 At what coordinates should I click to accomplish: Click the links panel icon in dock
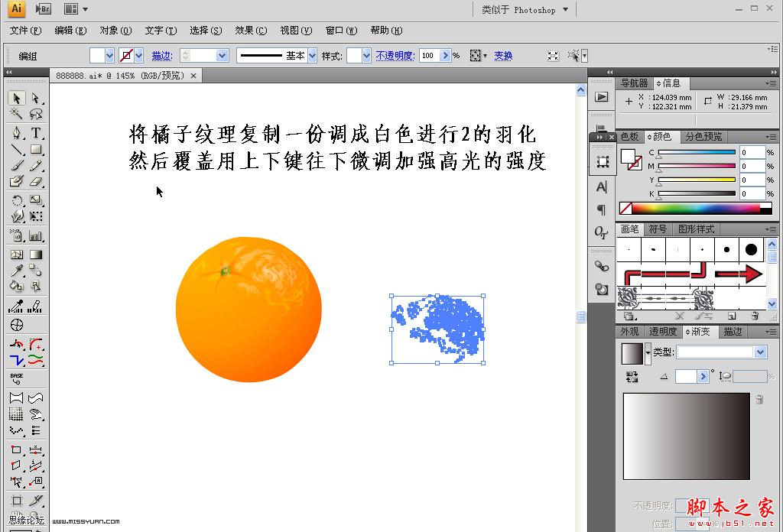[x=602, y=266]
